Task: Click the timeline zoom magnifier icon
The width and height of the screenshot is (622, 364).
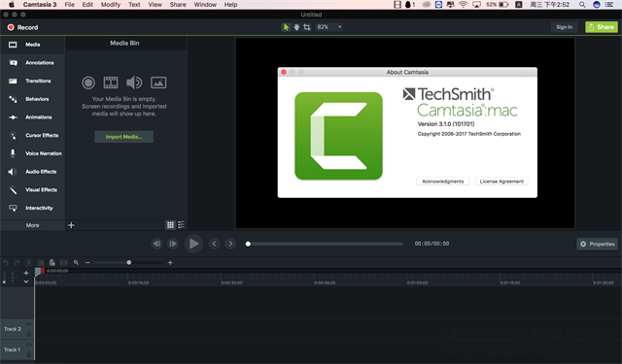Action: click(x=76, y=262)
